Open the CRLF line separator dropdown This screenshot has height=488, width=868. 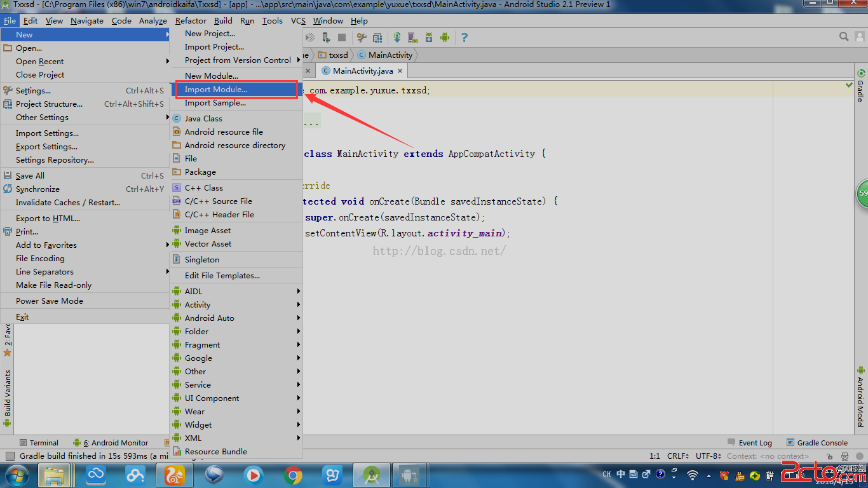[x=678, y=456]
